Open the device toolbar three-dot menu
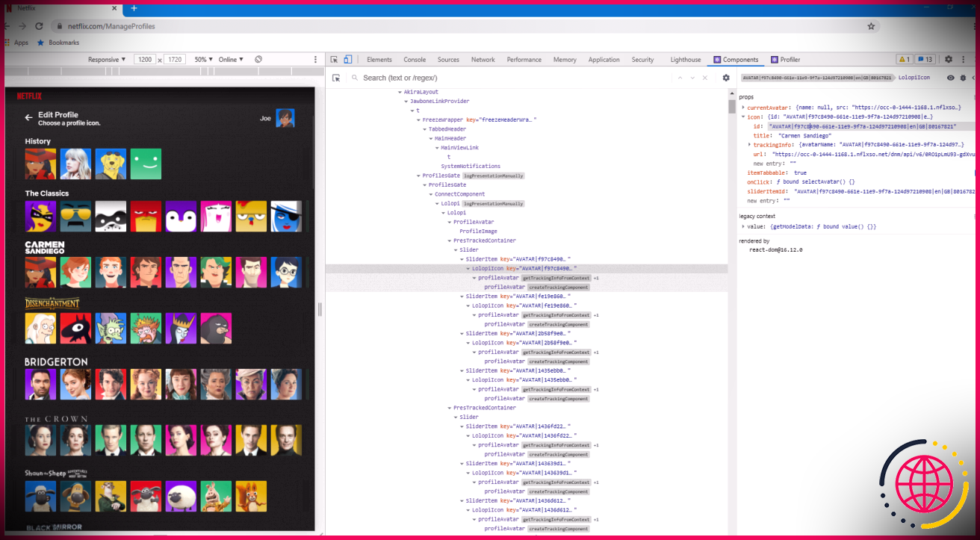The image size is (980, 540). (314, 60)
